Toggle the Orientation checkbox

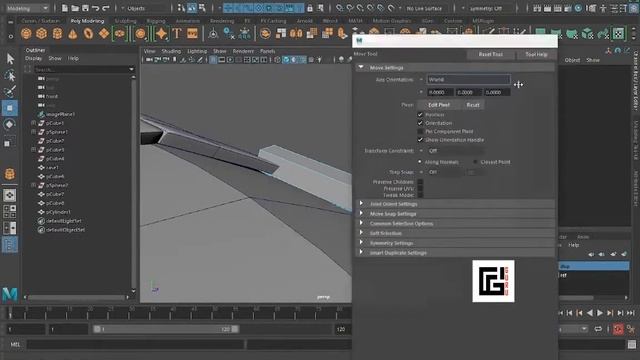click(420, 123)
